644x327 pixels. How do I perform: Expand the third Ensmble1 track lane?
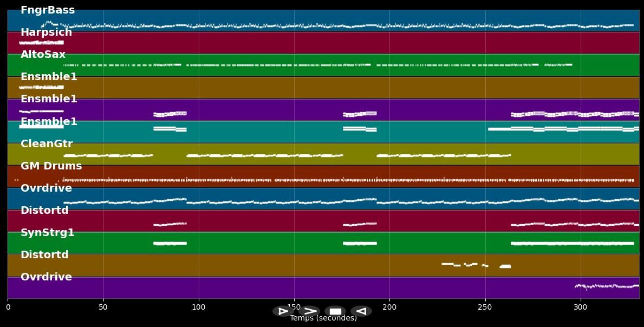(x=48, y=121)
